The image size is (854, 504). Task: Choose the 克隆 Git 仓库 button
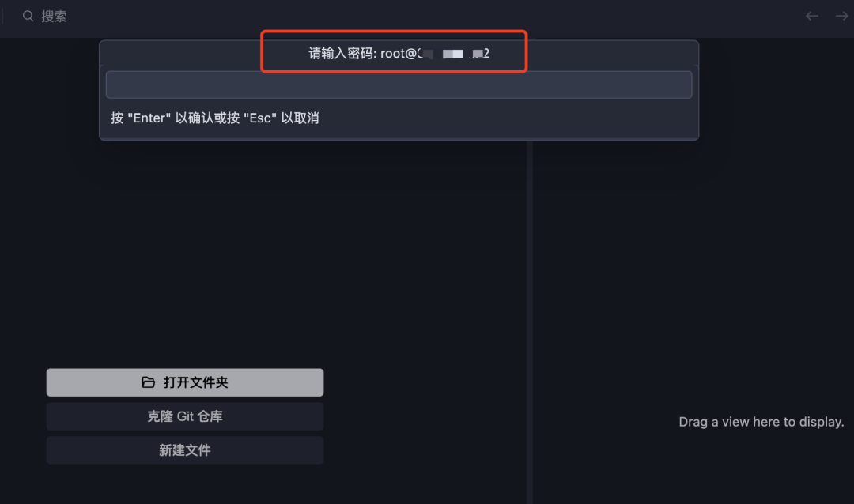pos(184,416)
